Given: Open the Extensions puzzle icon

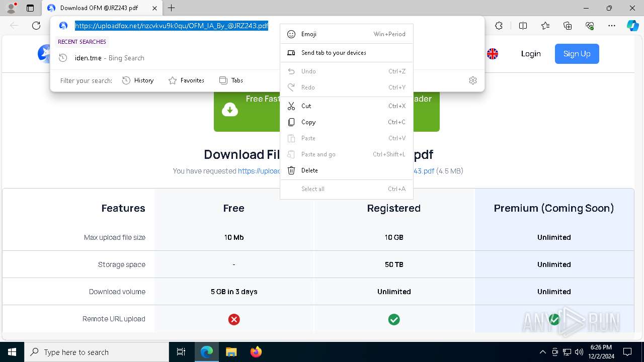Looking at the screenshot, I should [x=499, y=26].
